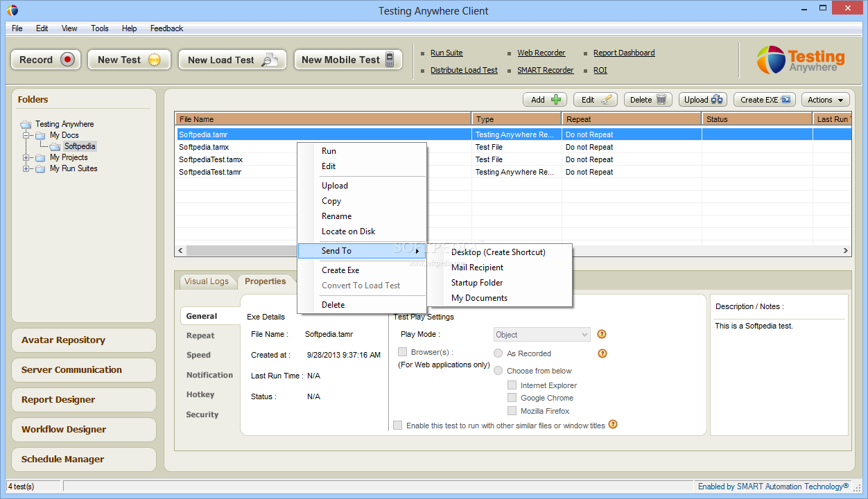Image resolution: width=868 pixels, height=499 pixels.
Task: Toggle the Browser(s) checkbox
Action: coord(402,352)
